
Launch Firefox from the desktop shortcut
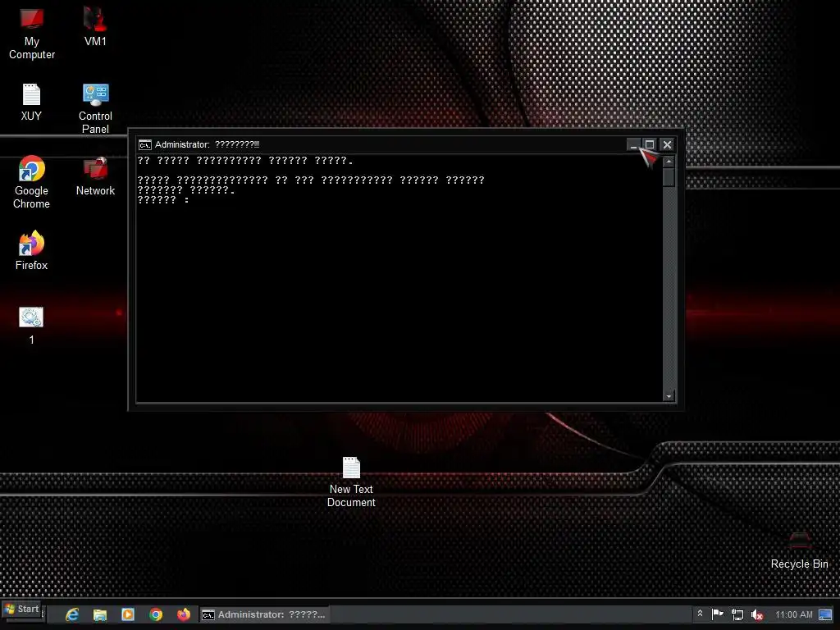pos(32,251)
